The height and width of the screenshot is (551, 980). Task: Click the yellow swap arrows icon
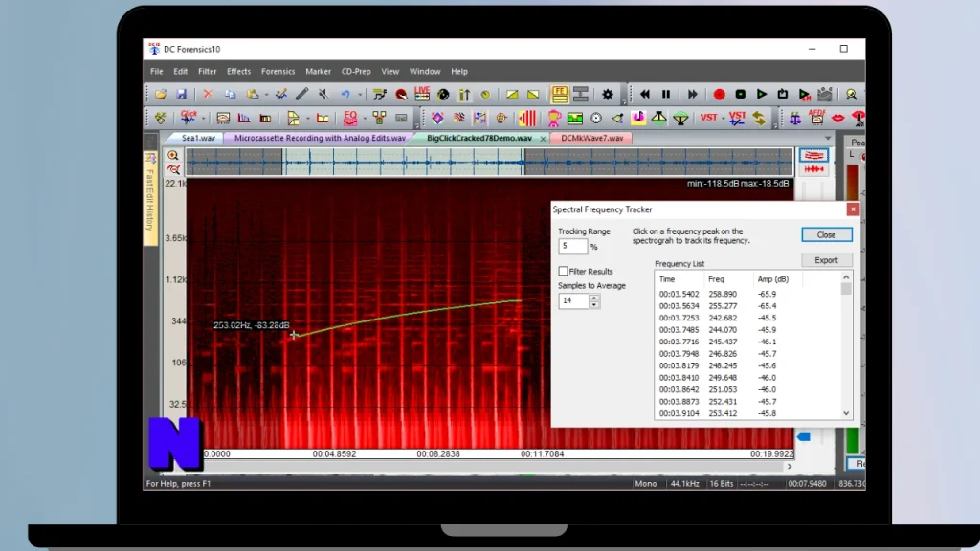click(x=759, y=118)
